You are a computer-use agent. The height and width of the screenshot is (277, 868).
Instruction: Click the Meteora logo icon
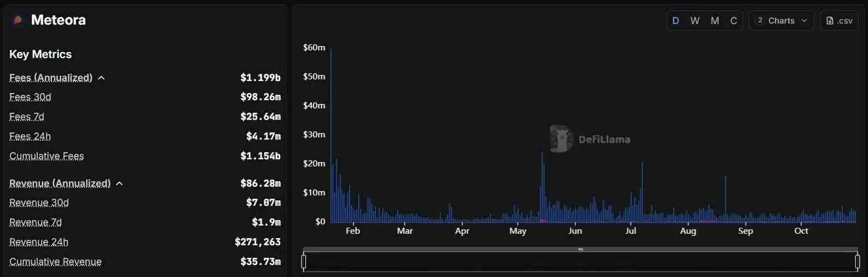18,20
